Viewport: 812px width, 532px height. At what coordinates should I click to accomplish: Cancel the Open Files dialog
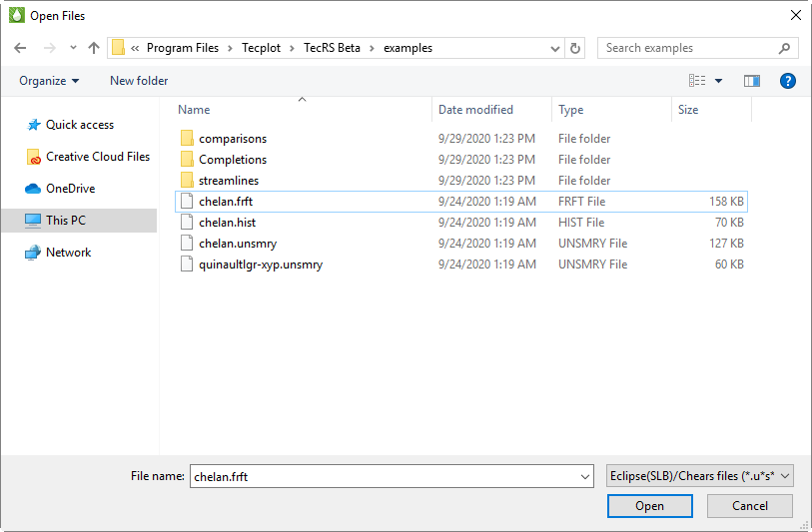click(749, 506)
